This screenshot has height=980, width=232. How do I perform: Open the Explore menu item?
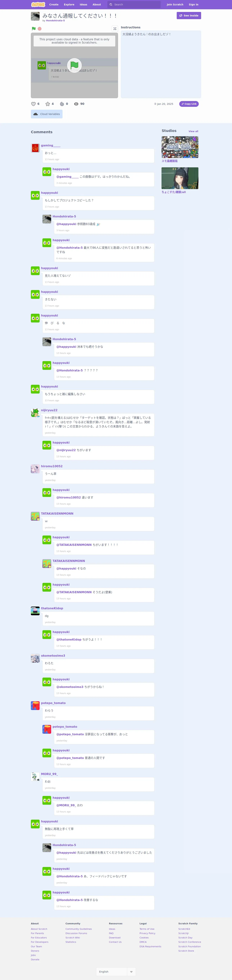click(x=69, y=5)
